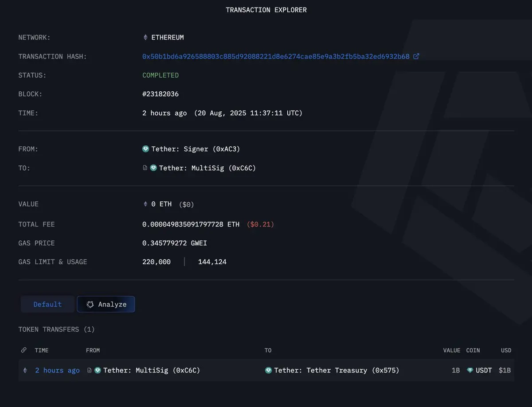
Task: Open Tether: Signer (0xAC3) address
Action: coord(196,149)
